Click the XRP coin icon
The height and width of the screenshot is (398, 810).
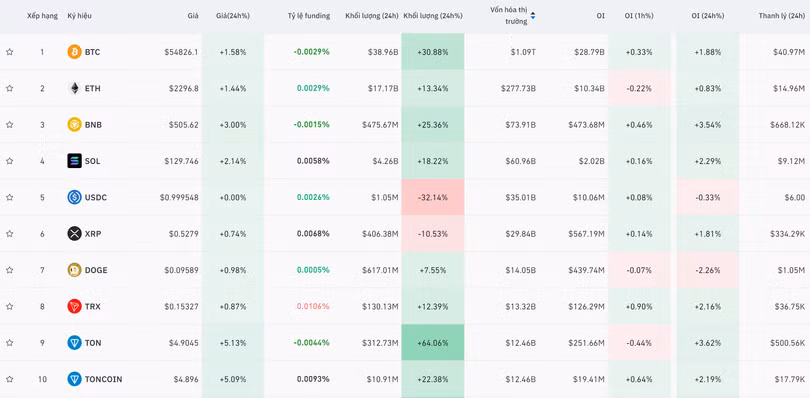tap(74, 234)
